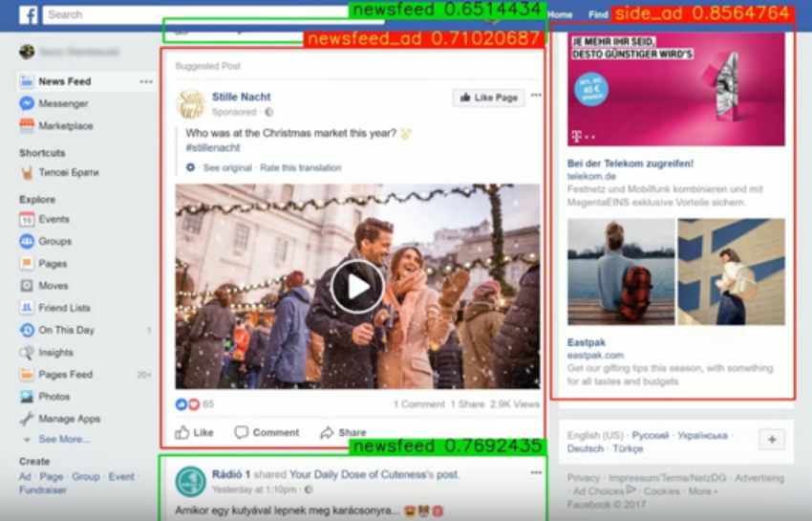This screenshot has height=521, width=812.
Task: Open the Eastpak ad title link
Action: click(587, 342)
